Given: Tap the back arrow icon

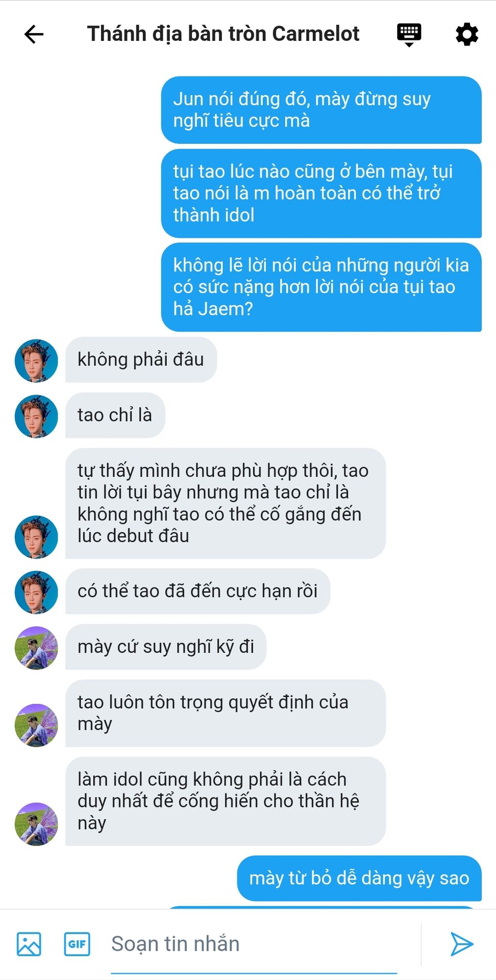Looking at the screenshot, I should [x=34, y=34].
